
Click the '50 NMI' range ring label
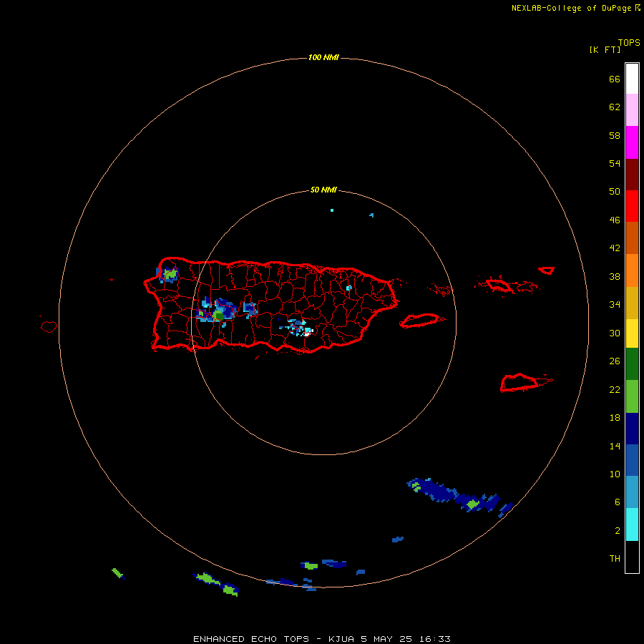pos(323,190)
